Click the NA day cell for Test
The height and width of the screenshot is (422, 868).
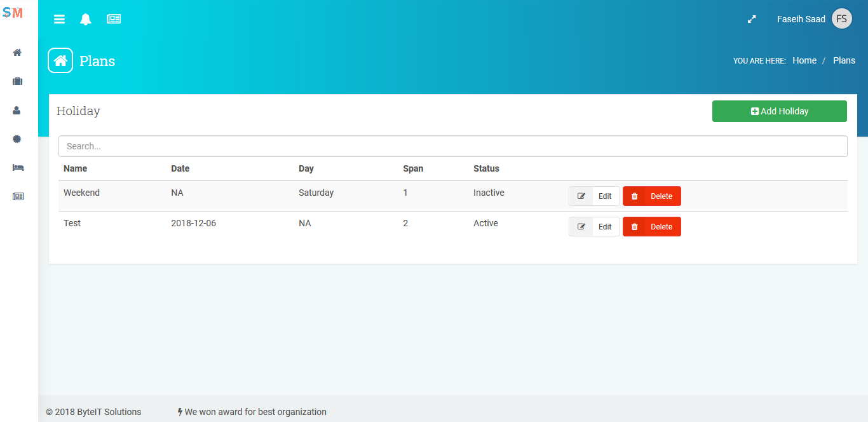click(x=305, y=223)
